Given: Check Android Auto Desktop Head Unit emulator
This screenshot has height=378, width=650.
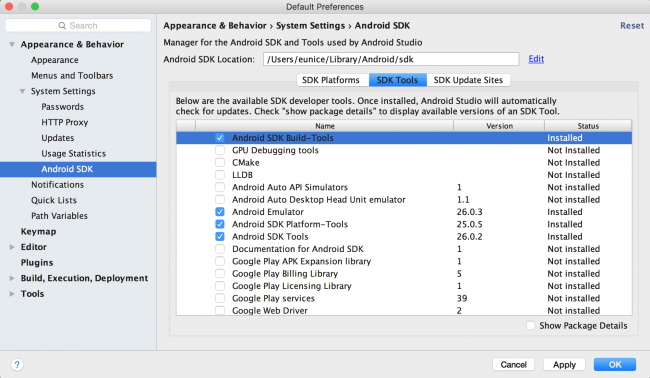Looking at the screenshot, I should click(x=220, y=200).
